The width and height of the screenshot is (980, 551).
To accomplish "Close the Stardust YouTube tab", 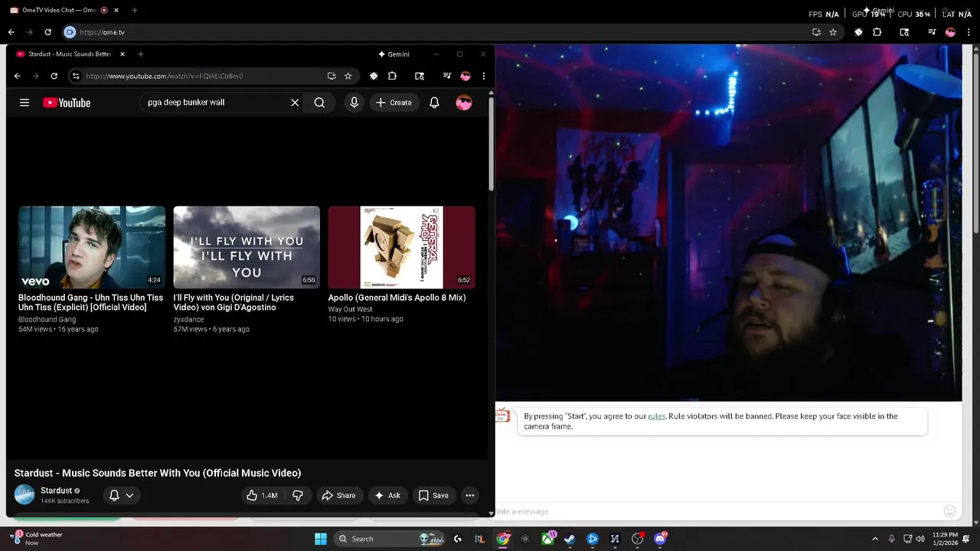I will [122, 54].
